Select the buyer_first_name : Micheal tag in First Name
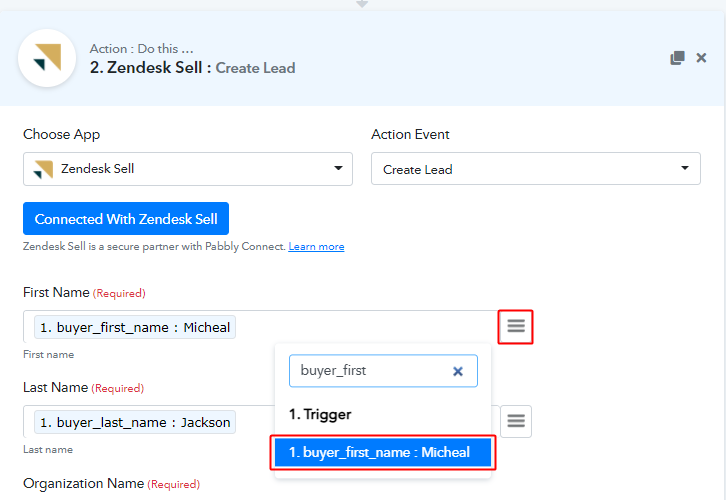 pos(135,327)
